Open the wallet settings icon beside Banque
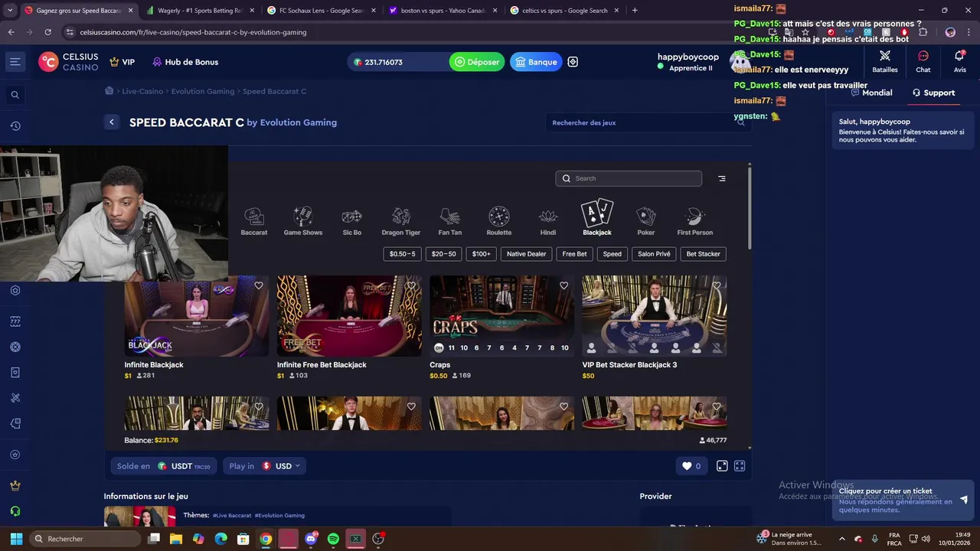This screenshot has width=980, height=551. pos(573,62)
